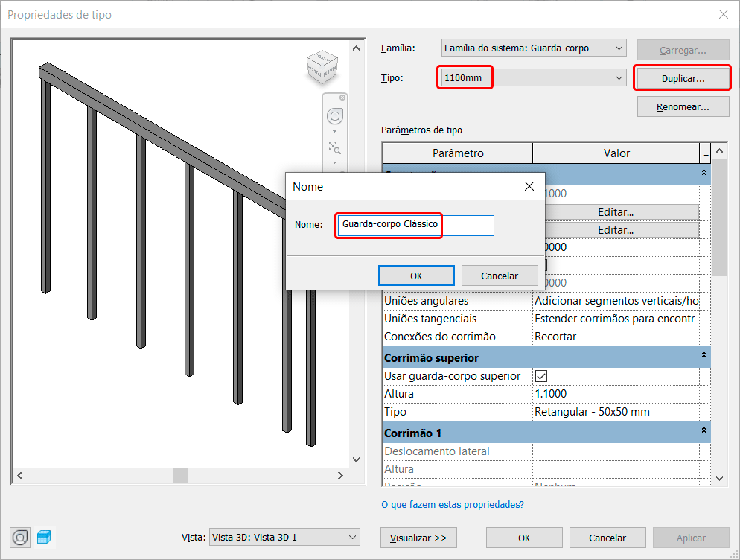Confirm name with OK in Nome dialog
This screenshot has width=740, height=560.
click(x=416, y=276)
